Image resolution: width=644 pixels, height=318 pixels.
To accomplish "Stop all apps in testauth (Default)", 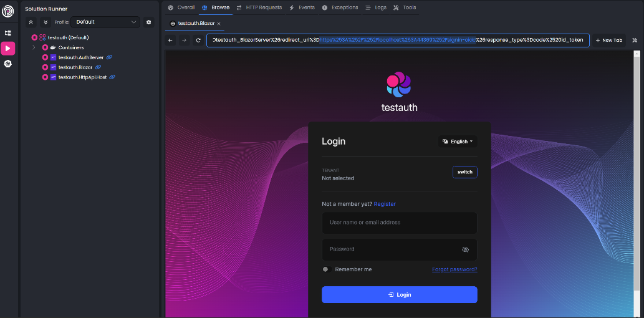I will click(34, 37).
